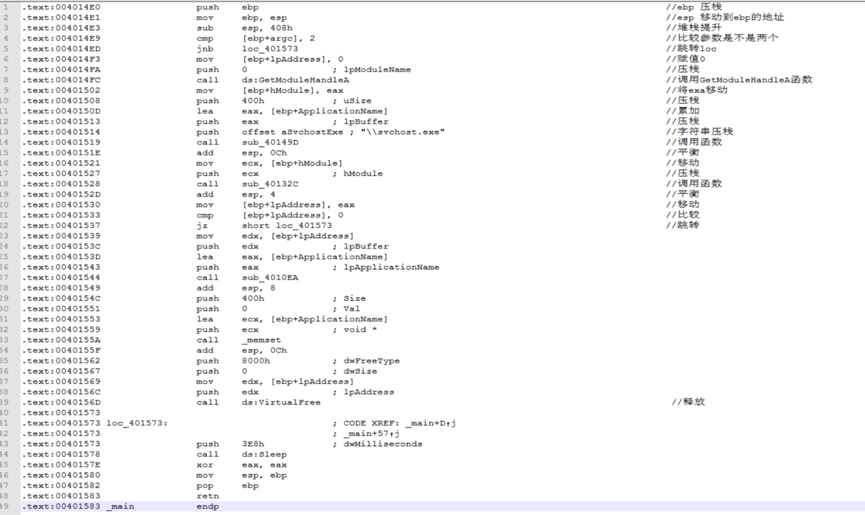Click the address .text:00401544
Screen dimensions: 865x515
61,277
